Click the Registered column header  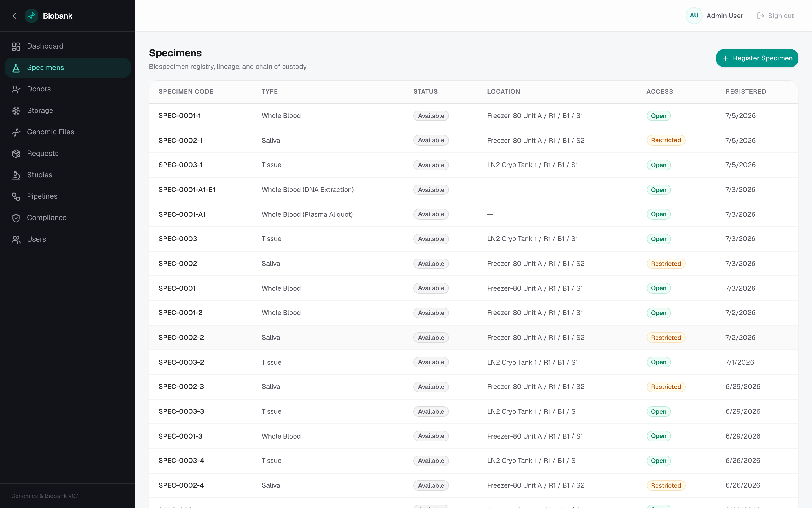(745, 92)
